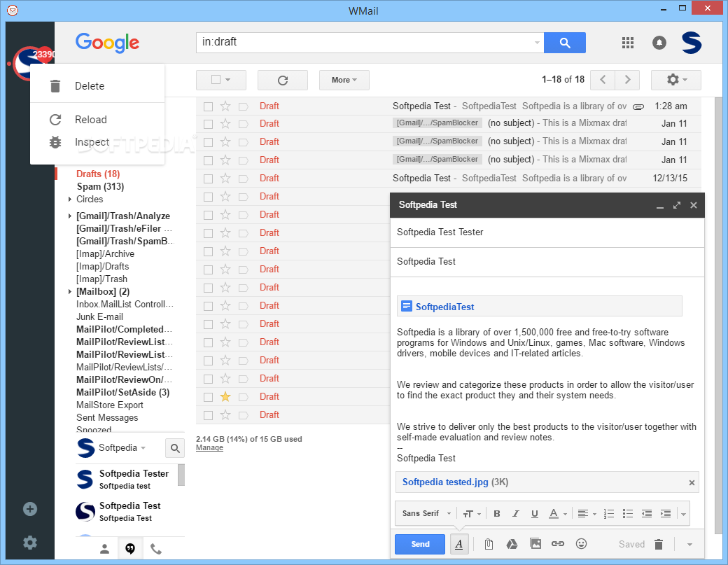Viewport: 728px width, 565px height.
Task: Open hangouts contacts person tab
Action: tap(104, 549)
